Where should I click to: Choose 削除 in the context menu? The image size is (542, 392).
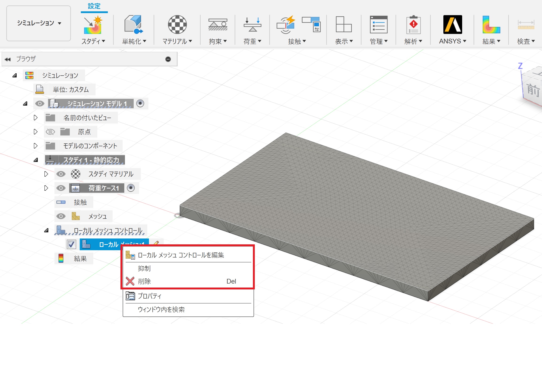click(x=188, y=281)
